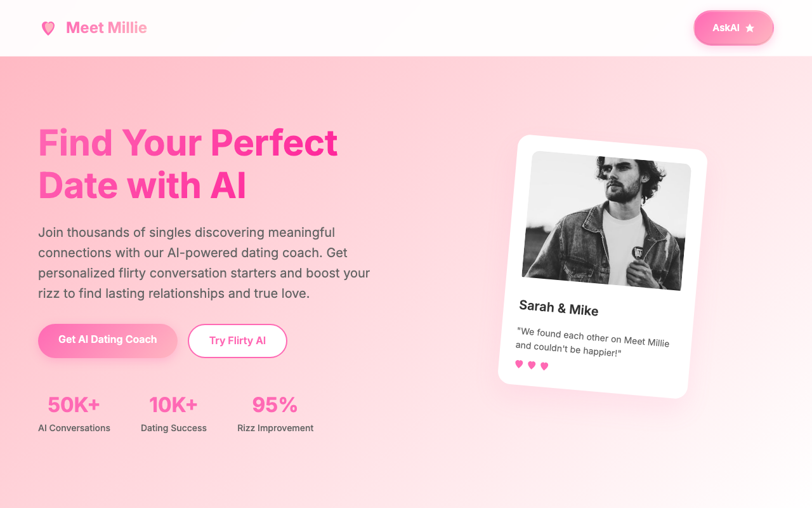Click the AI Conversations label
Image resolution: width=812 pixels, height=508 pixels.
pos(74,428)
